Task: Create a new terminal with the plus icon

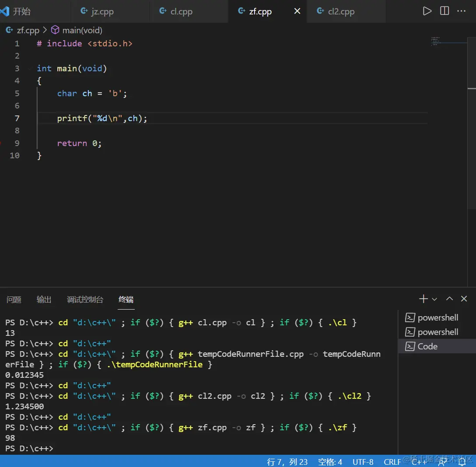Action: (423, 299)
